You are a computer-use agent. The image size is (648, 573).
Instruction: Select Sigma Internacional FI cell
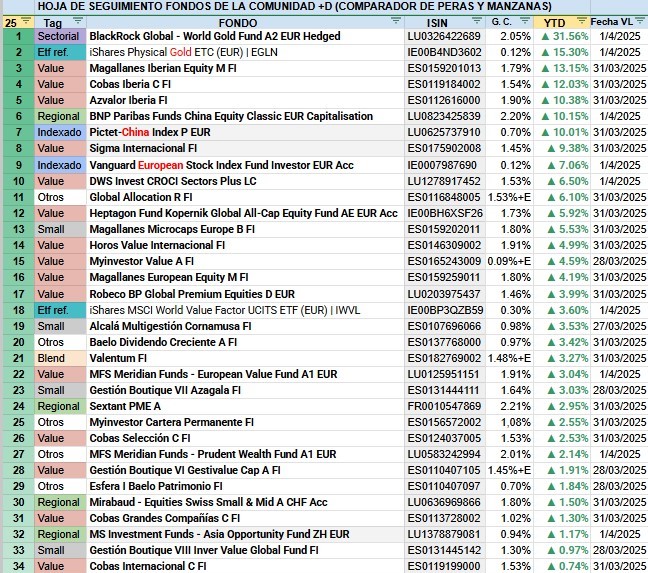pyautogui.click(x=245, y=148)
